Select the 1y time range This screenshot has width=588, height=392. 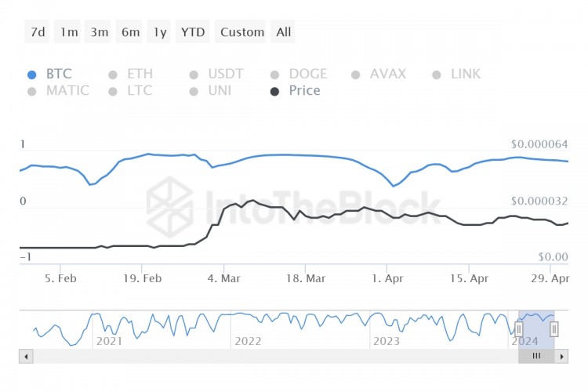159,32
